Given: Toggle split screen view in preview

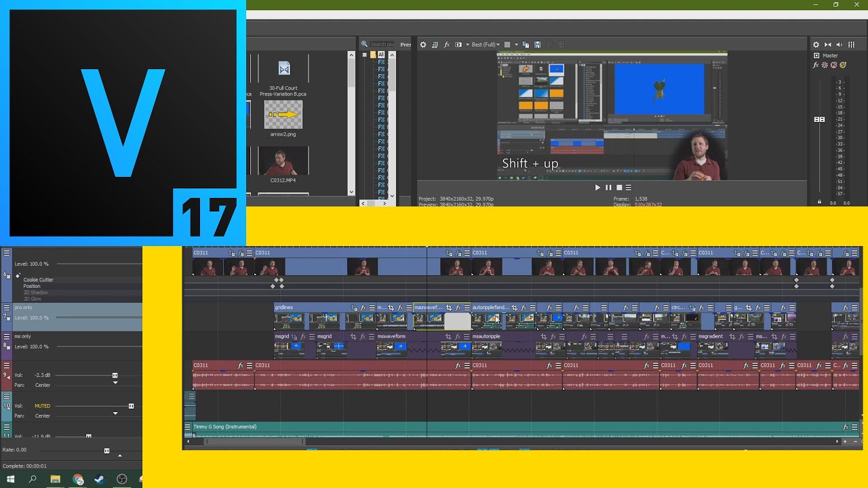Looking at the screenshot, I should (458, 45).
